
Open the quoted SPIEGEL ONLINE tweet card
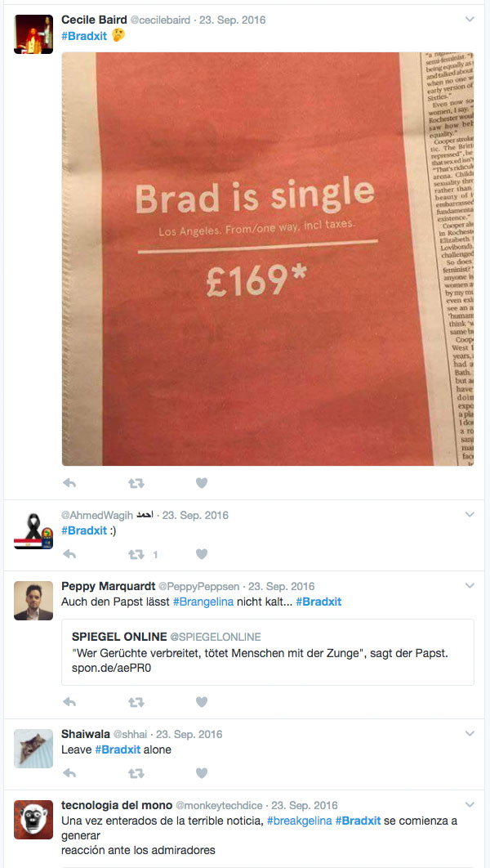pos(268,652)
